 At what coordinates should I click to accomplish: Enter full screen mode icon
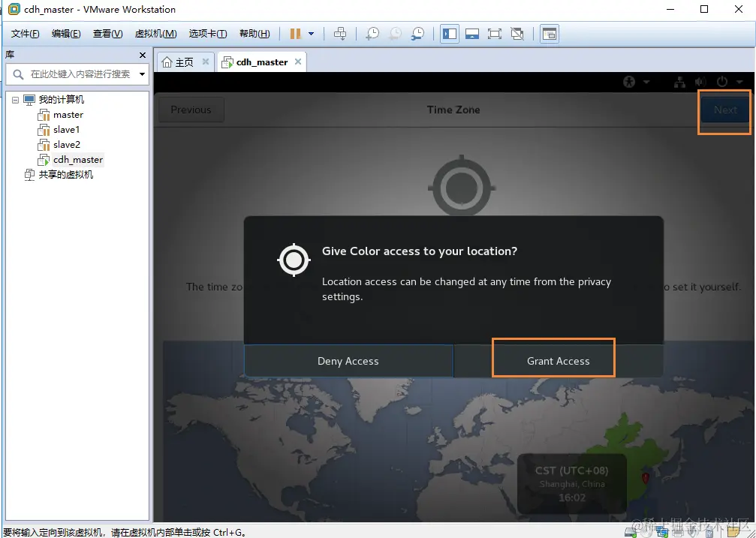pos(494,34)
